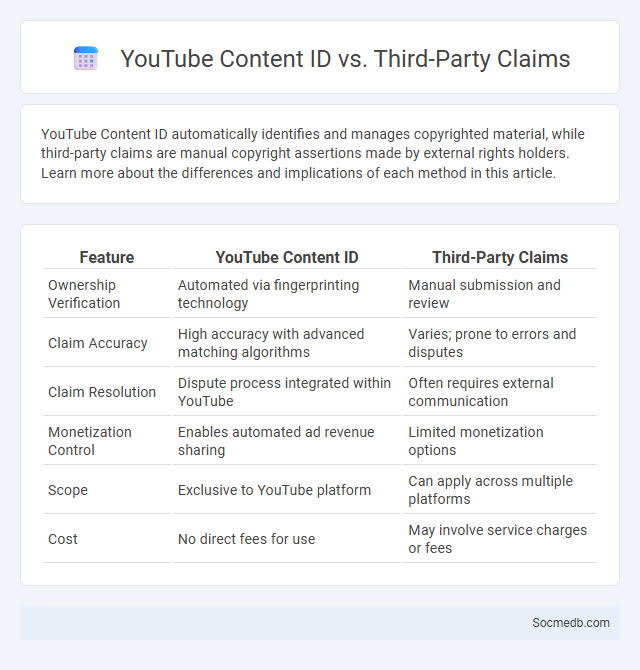Click 'Automated via fingerprinting technology' cell

(x=287, y=294)
